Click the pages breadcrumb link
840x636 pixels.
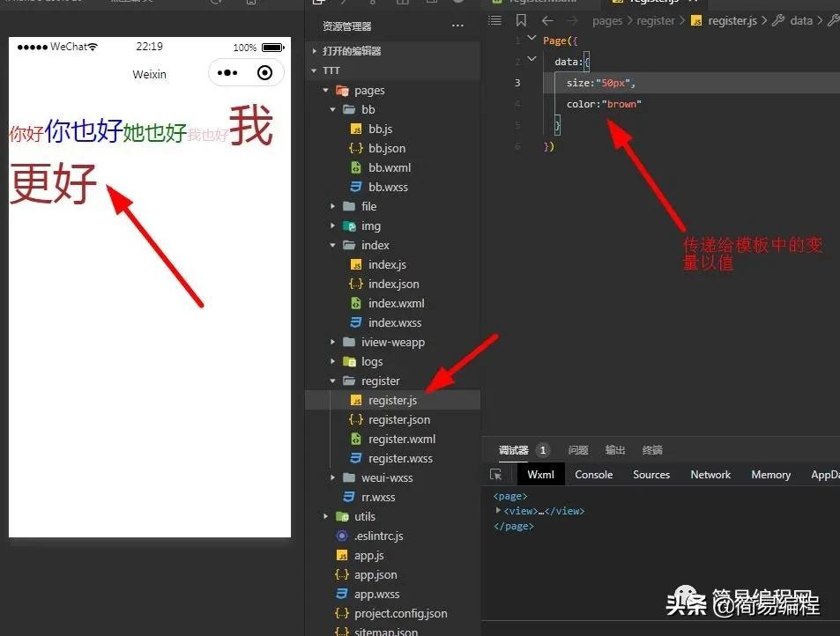coord(607,19)
